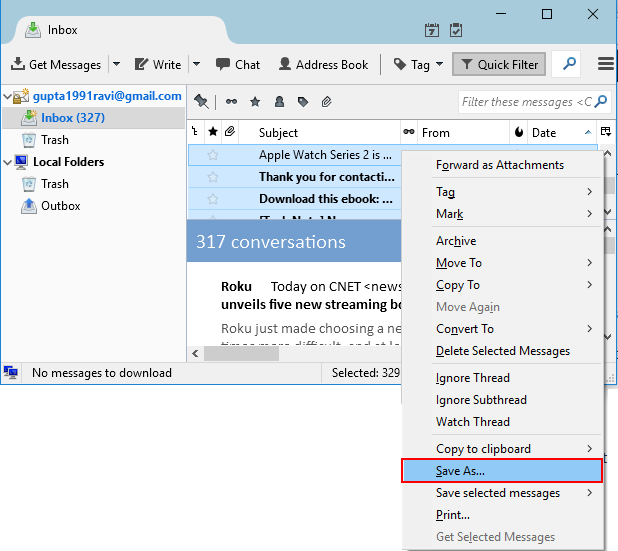Screen dimensions: 618x551
Task: Open Chat from the toolbar
Action: tap(237, 64)
